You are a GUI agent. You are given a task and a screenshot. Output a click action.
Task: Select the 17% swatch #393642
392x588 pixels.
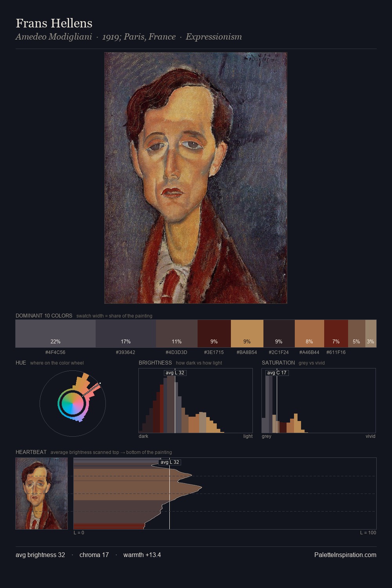point(126,334)
